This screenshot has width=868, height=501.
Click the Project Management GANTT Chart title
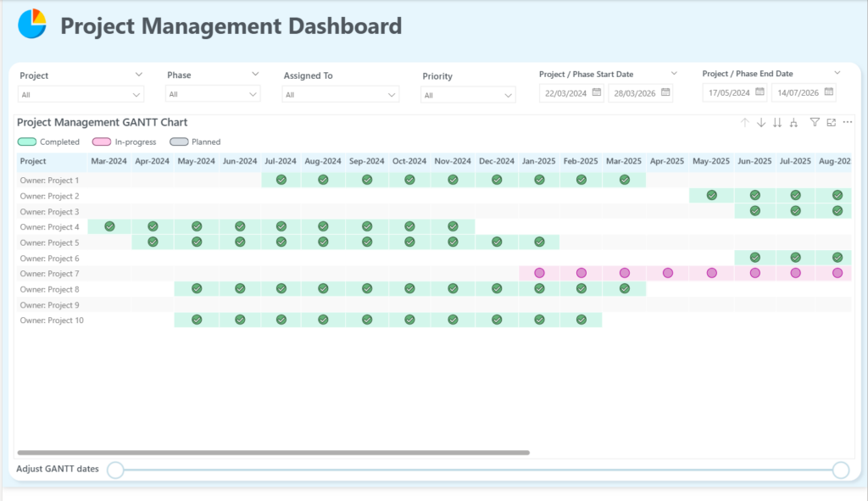point(102,122)
